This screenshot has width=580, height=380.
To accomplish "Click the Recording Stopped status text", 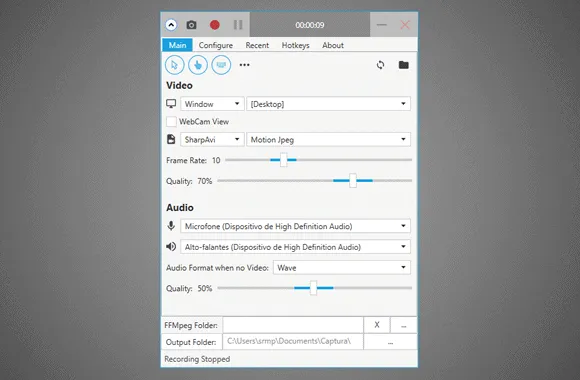I will point(197,359).
